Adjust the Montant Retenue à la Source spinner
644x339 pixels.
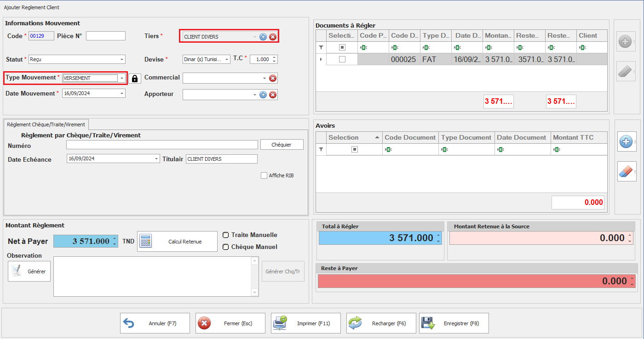click(630, 238)
